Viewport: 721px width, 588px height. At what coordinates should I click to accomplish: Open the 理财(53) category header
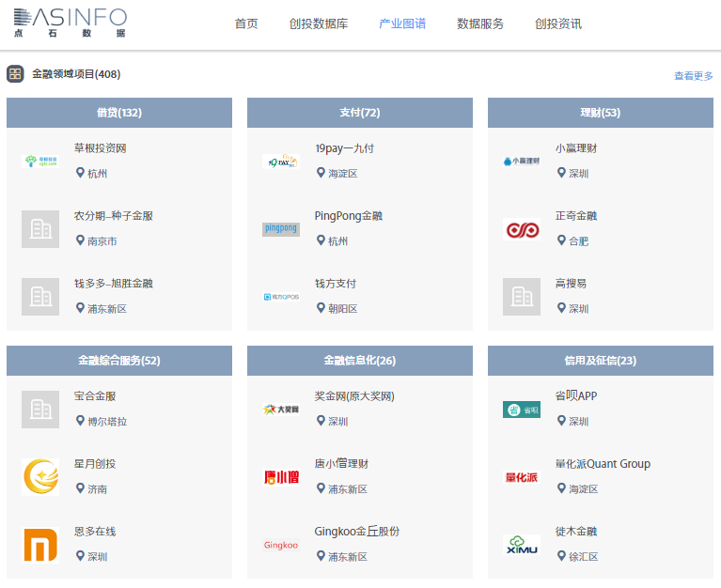[x=601, y=113]
